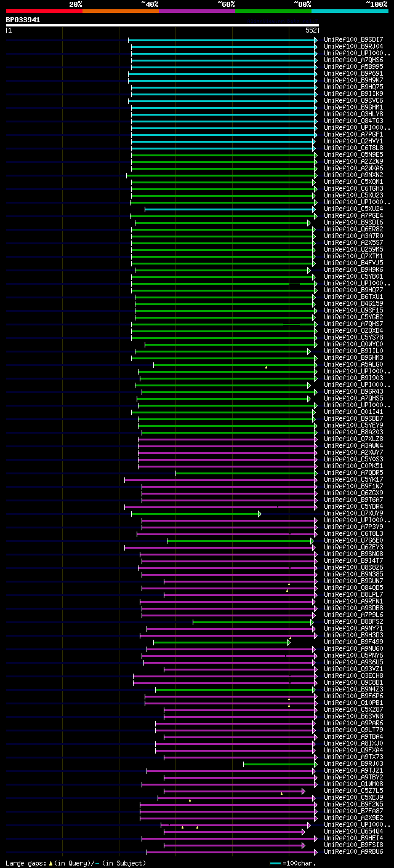Open hit UniRef100_Q3ECH8
Viewport: 394px width, 868px height.
click(353, 675)
